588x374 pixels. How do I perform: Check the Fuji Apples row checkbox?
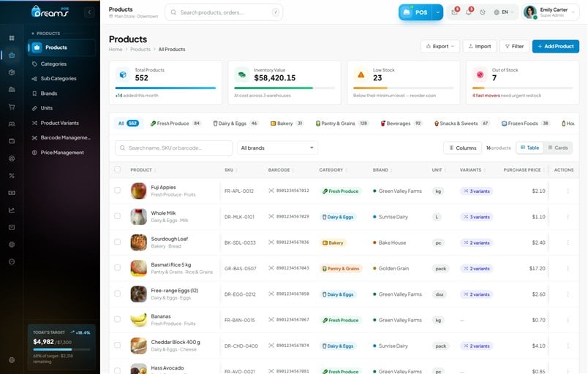pyautogui.click(x=117, y=190)
